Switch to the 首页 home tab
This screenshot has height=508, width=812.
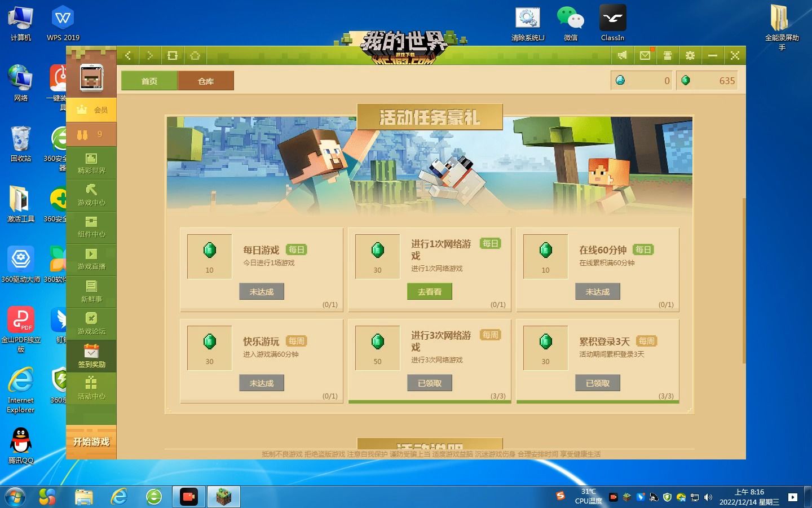point(148,80)
